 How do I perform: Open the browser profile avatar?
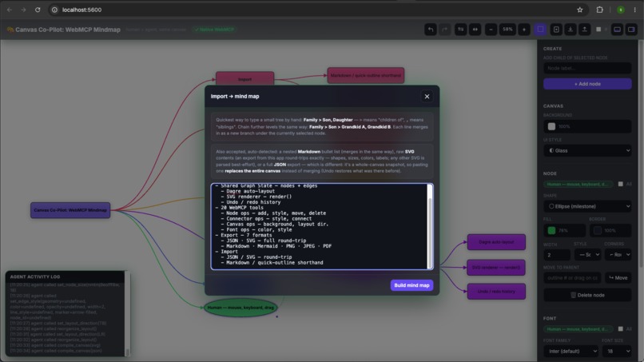click(x=621, y=10)
